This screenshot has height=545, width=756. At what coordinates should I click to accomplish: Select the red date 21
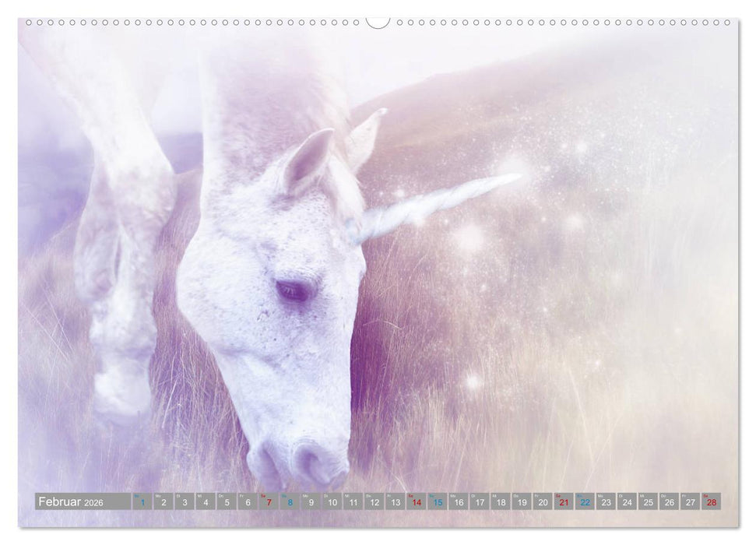click(563, 501)
